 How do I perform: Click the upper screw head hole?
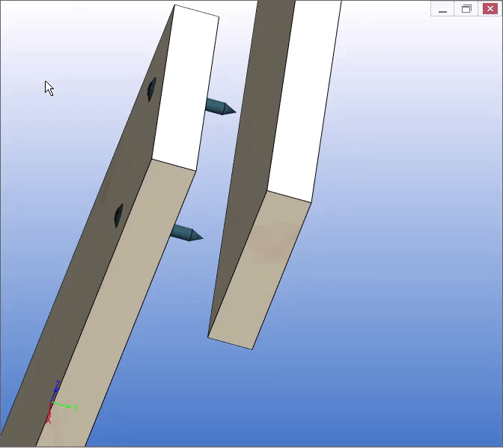pos(151,89)
